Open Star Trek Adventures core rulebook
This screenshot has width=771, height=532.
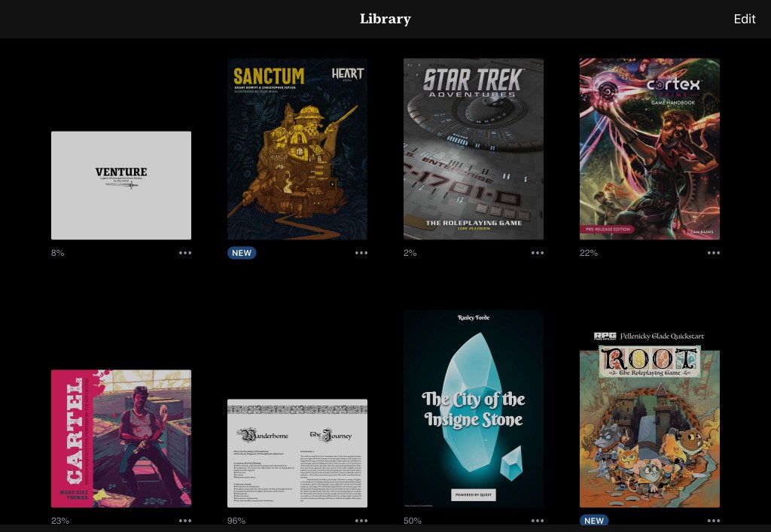(474, 149)
